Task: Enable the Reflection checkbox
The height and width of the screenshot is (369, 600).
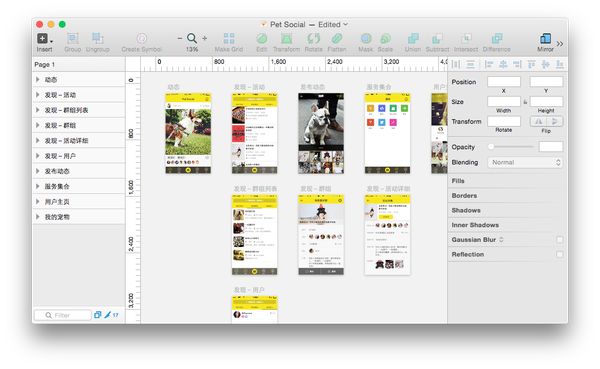Action: click(x=559, y=254)
